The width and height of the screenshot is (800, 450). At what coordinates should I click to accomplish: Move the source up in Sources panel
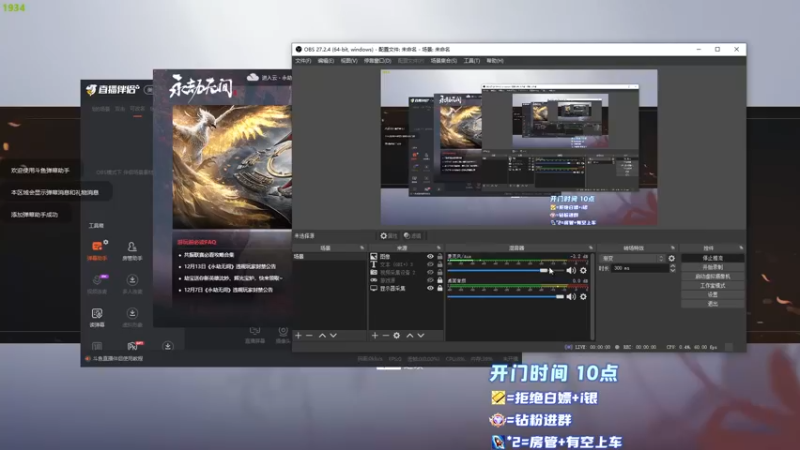pyautogui.click(x=410, y=336)
